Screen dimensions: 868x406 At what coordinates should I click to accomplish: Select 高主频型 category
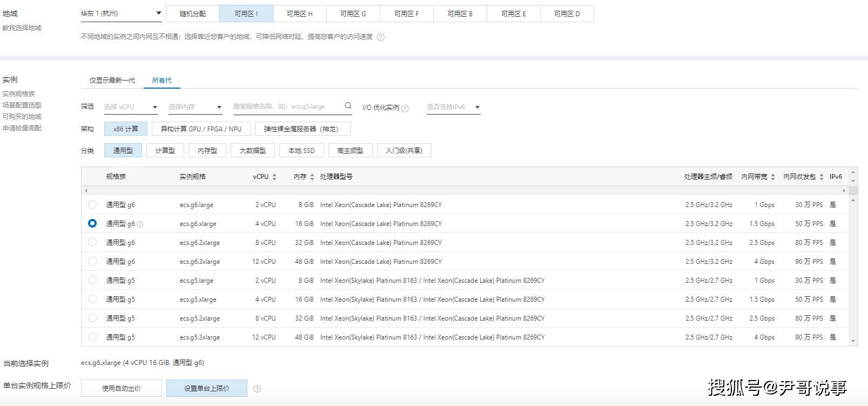pyautogui.click(x=350, y=150)
